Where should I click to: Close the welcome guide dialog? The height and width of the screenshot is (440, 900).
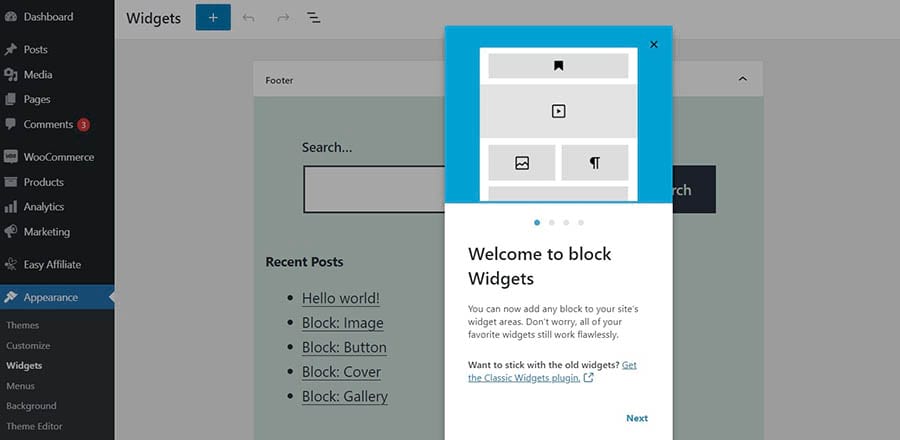(x=654, y=44)
